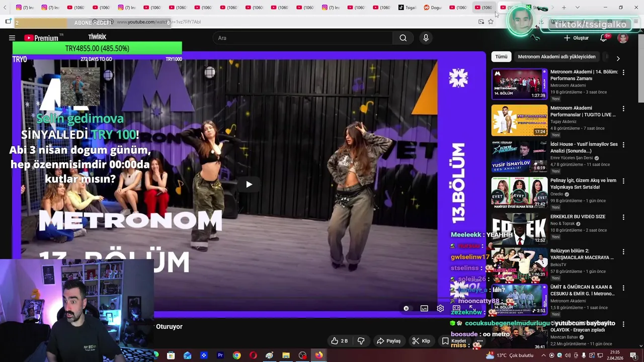Open weather widget showing 13°C Çok bulutlu
The height and width of the screenshot is (362, 644).
coord(509,355)
